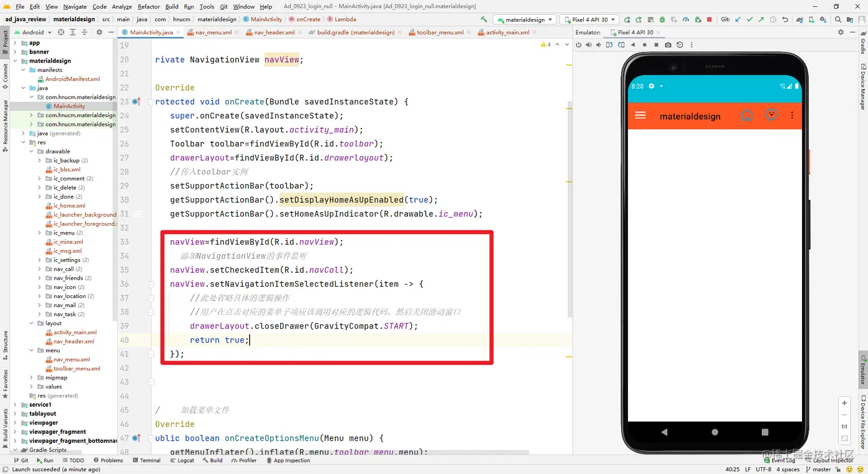Tap emulator home circle navigation button
Image resolution: width=868 pixels, height=474 pixels.
tap(715, 432)
